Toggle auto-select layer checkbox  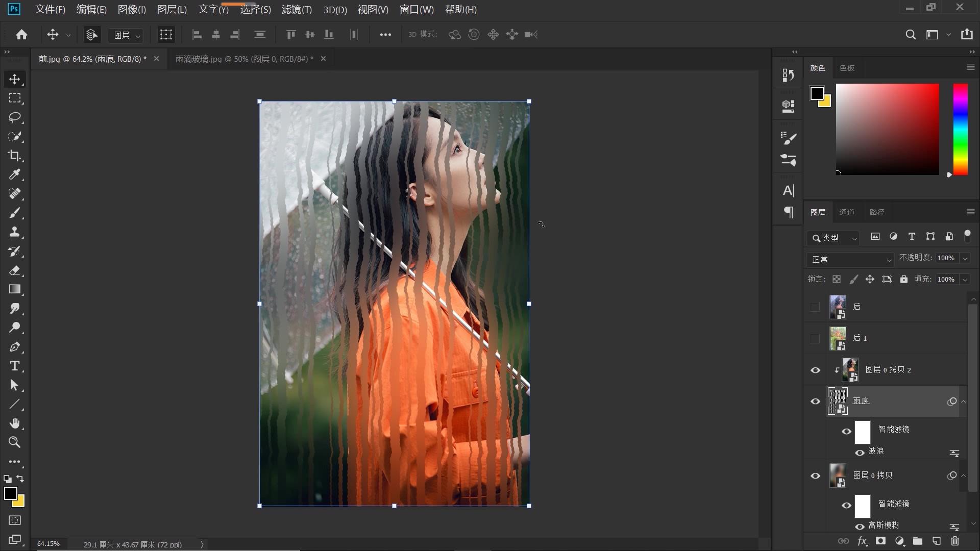92,35
